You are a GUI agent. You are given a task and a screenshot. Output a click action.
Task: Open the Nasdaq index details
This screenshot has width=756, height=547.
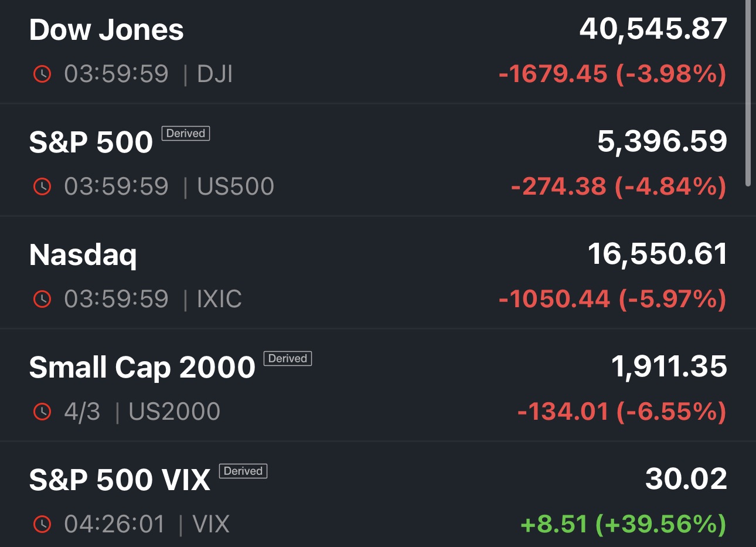pos(83,255)
